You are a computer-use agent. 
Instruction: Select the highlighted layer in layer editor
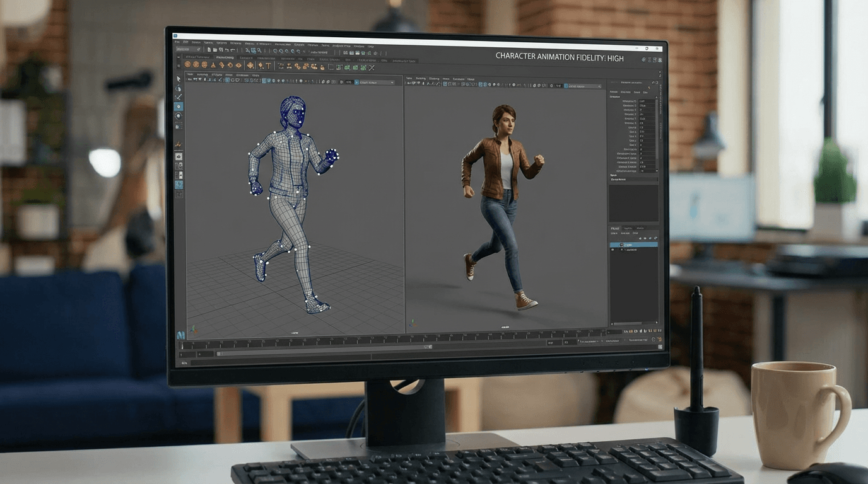point(634,245)
